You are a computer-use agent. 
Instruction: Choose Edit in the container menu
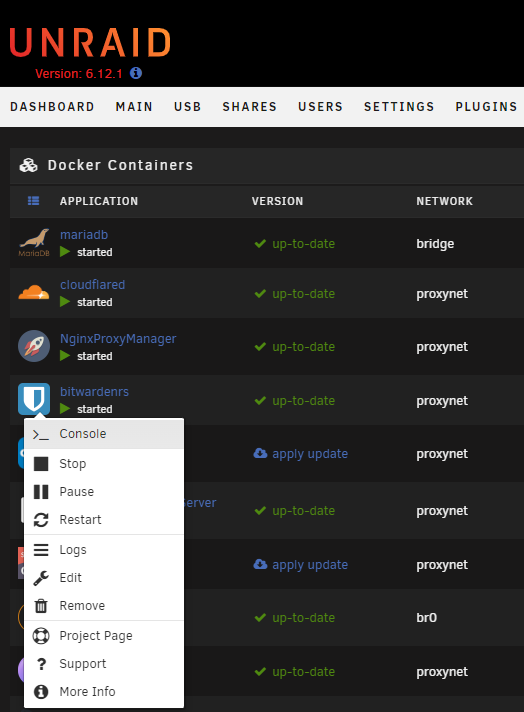104,578
